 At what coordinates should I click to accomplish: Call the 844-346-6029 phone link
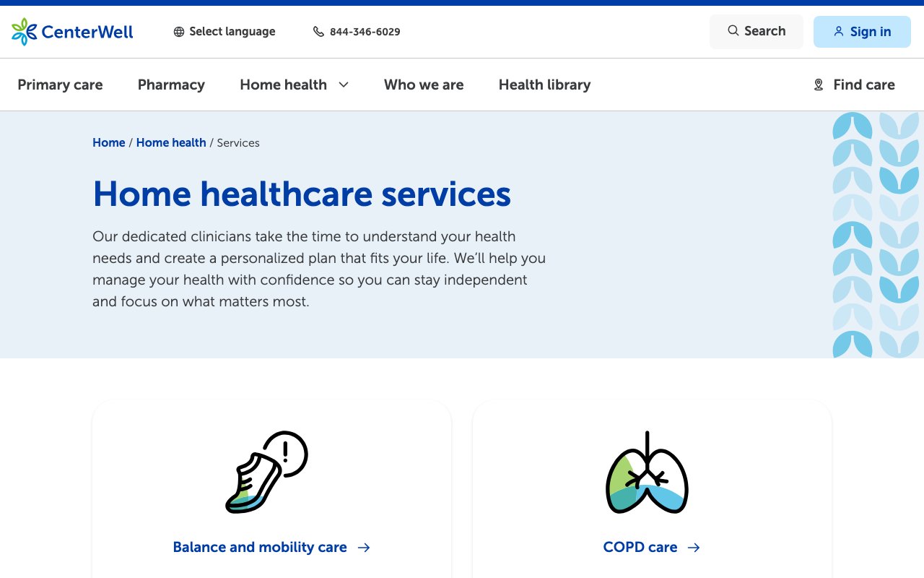(x=357, y=32)
